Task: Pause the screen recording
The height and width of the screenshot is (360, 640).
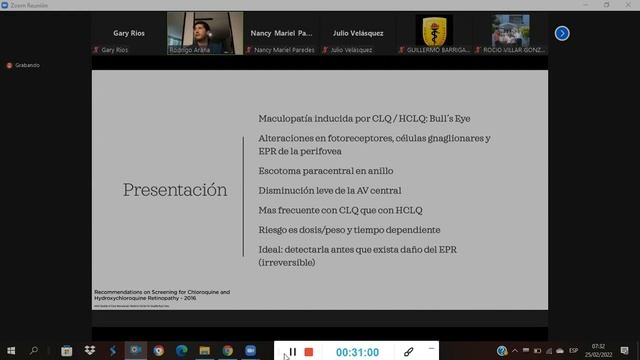Action: pyautogui.click(x=293, y=352)
